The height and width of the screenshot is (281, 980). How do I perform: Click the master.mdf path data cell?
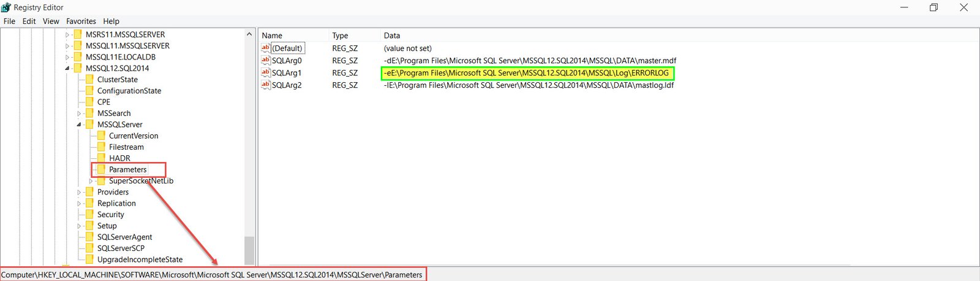tap(530, 60)
